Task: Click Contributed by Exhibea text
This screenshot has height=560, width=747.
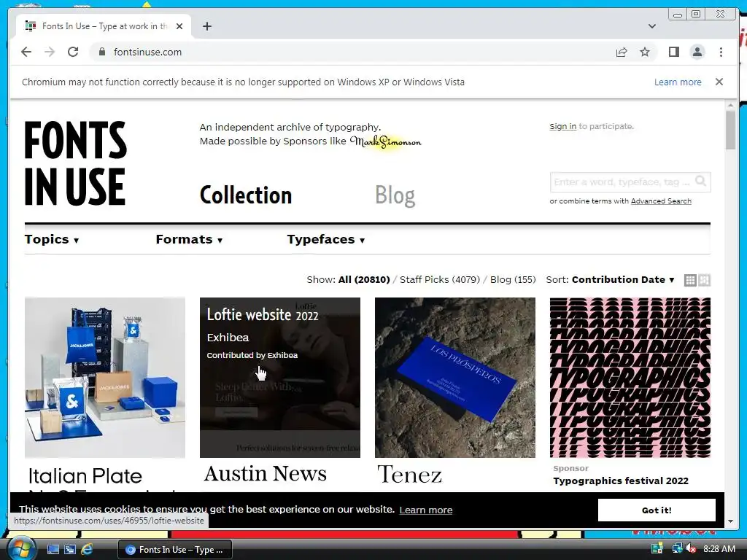Action: click(252, 355)
